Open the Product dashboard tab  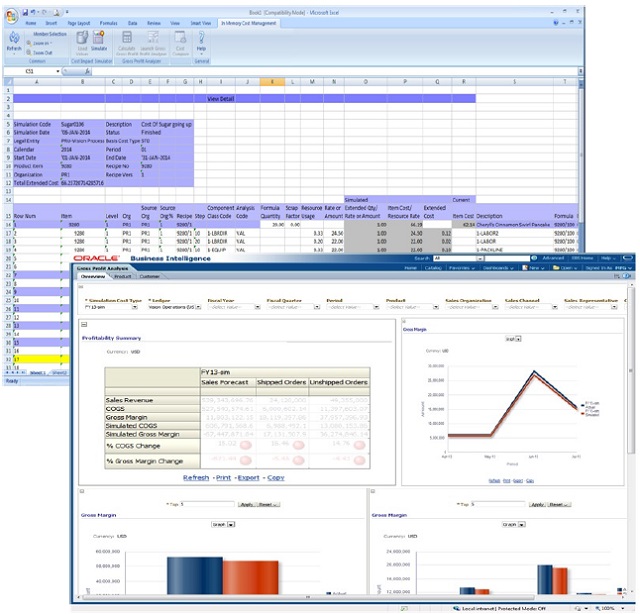[122, 276]
